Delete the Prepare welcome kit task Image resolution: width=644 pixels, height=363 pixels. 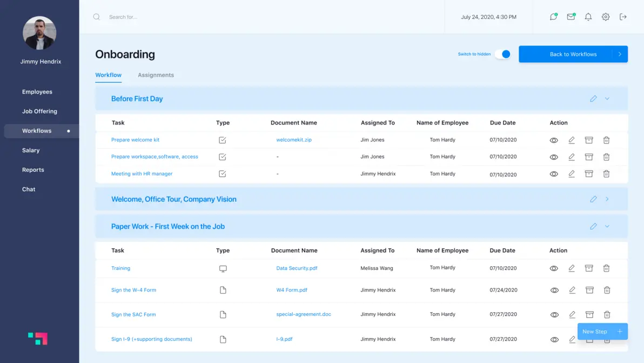tap(606, 140)
